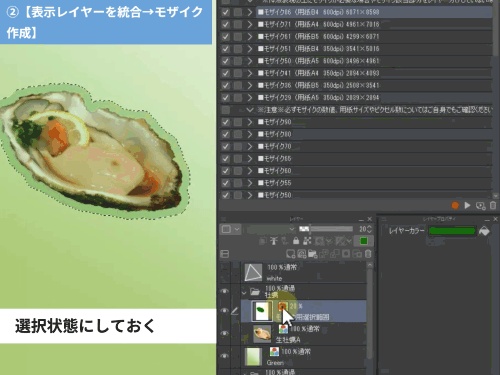Click the palette color icon on Green layer
The width and height of the screenshot is (500, 375).
(274, 352)
